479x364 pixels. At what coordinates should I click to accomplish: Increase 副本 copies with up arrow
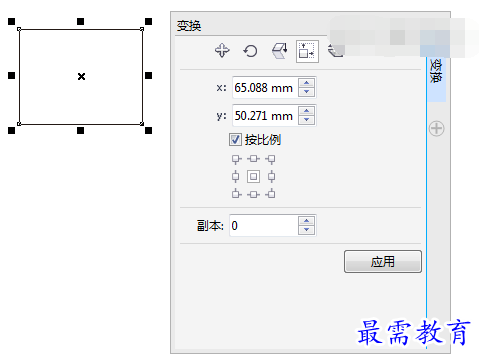(307, 221)
